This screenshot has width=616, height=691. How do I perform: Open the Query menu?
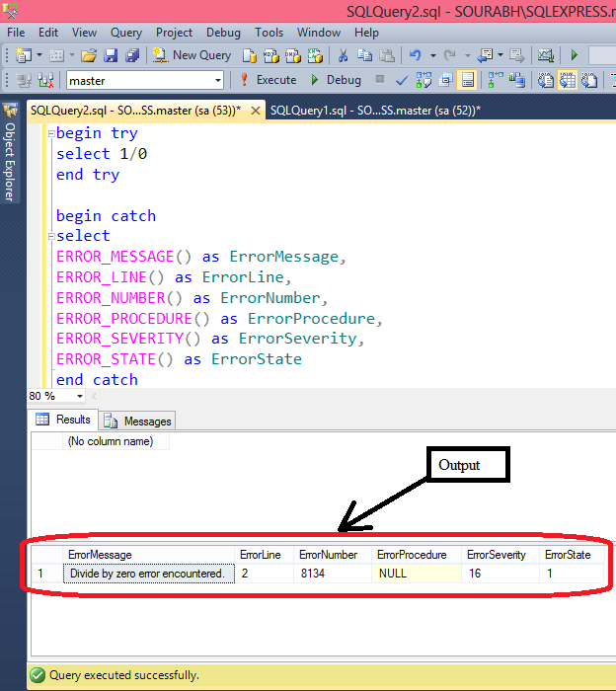(126, 33)
